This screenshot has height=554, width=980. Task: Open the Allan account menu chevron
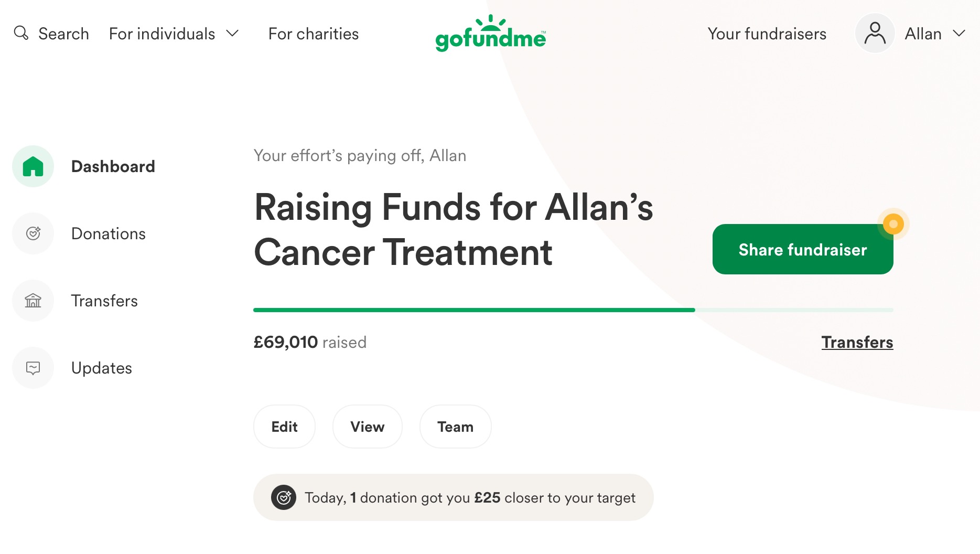click(x=959, y=34)
